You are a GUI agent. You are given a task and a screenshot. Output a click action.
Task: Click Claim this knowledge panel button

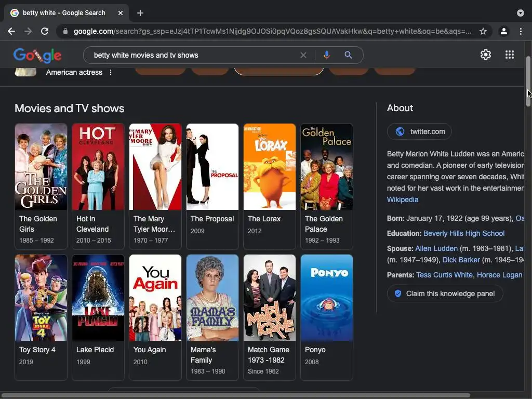pos(445,294)
